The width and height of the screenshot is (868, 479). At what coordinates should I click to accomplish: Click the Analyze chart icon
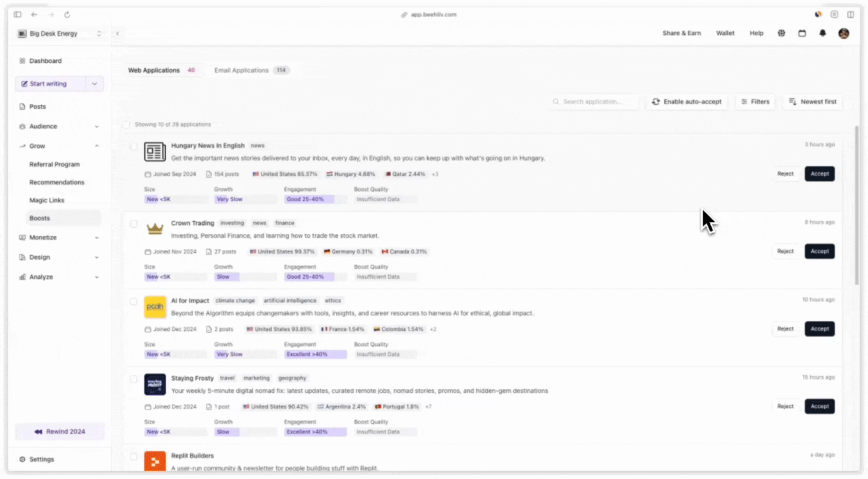click(22, 277)
